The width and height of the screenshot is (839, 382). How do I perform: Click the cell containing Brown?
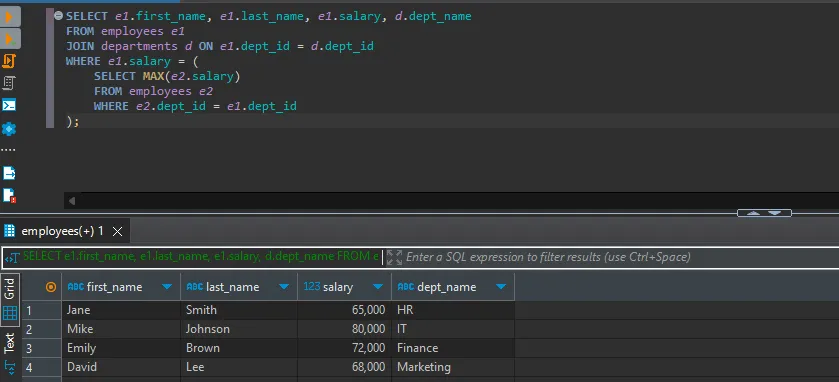coord(239,348)
